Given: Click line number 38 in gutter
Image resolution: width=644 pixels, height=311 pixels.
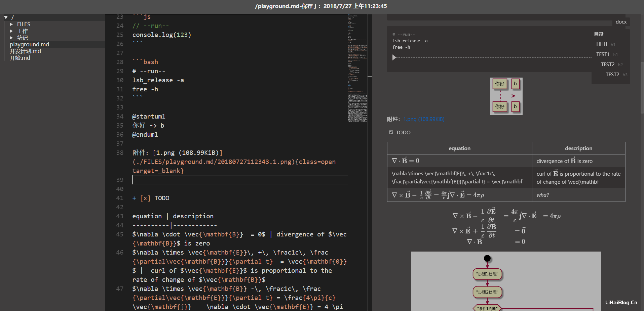Looking at the screenshot, I should tap(120, 153).
